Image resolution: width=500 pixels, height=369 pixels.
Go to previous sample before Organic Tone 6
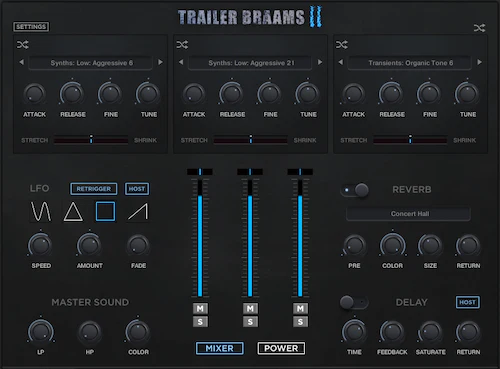point(341,62)
